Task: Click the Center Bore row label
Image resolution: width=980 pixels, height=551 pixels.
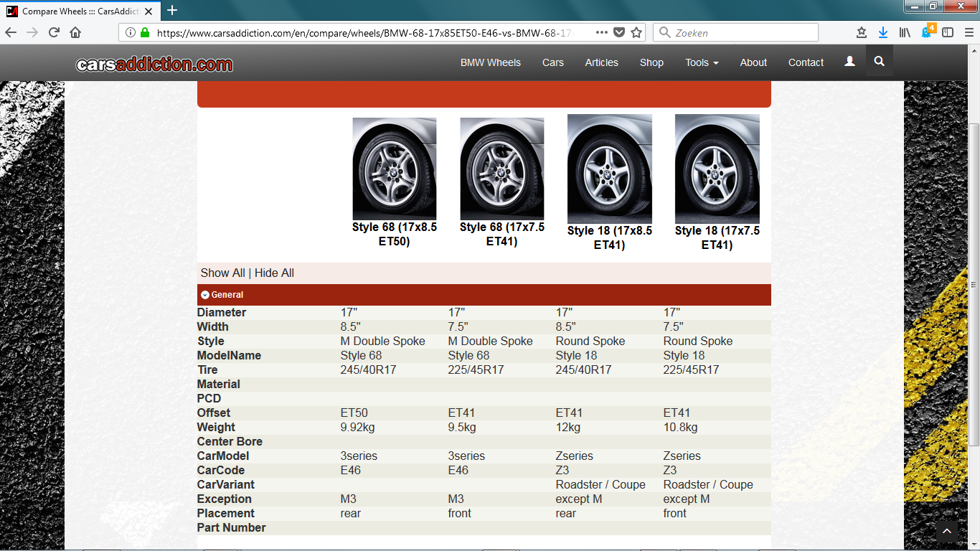Action: [x=230, y=441]
